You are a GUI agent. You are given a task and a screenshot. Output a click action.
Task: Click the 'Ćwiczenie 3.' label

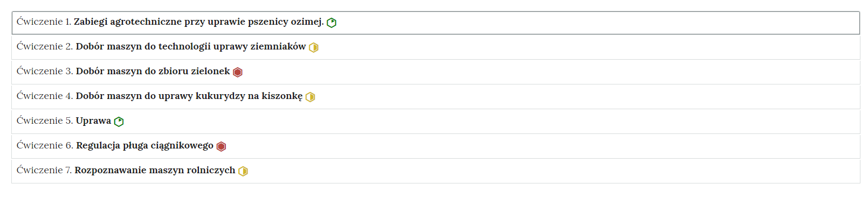click(x=45, y=71)
